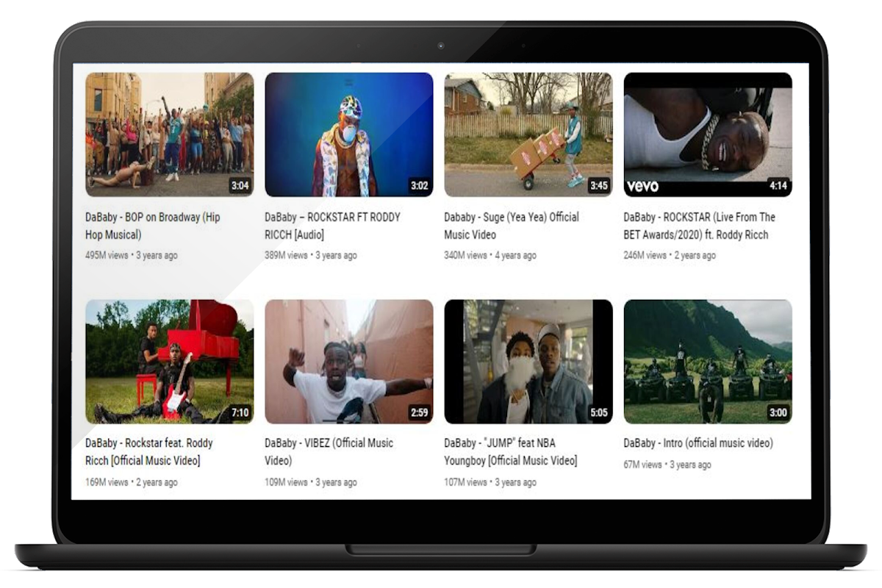Click '246M views • 2 years ago' text

[670, 256]
